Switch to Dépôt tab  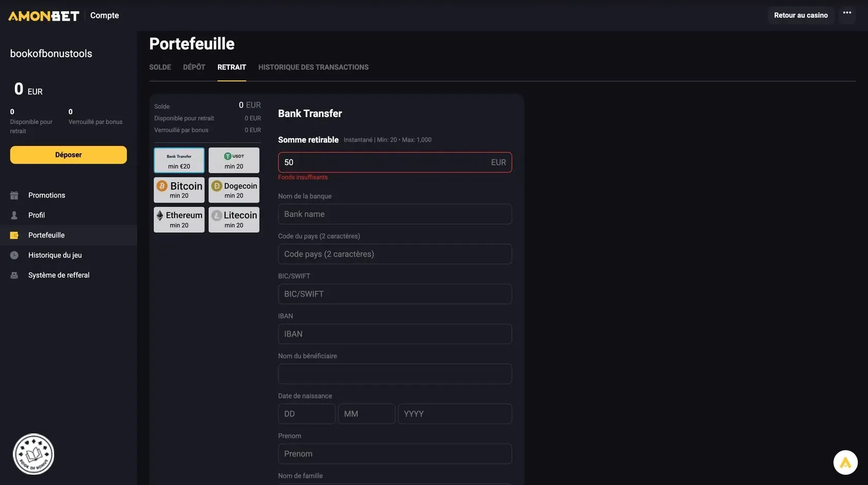click(x=194, y=67)
